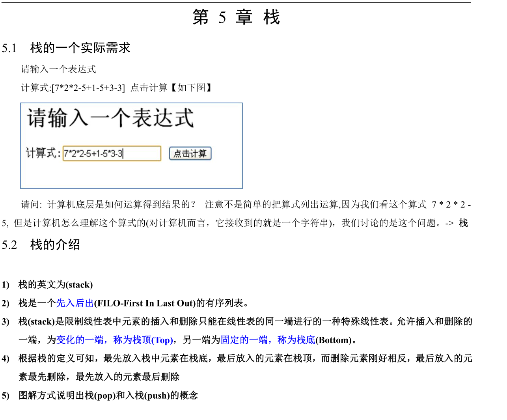Click the 计算式: label in the image
Screen dimensions: 507x420
click(43, 153)
